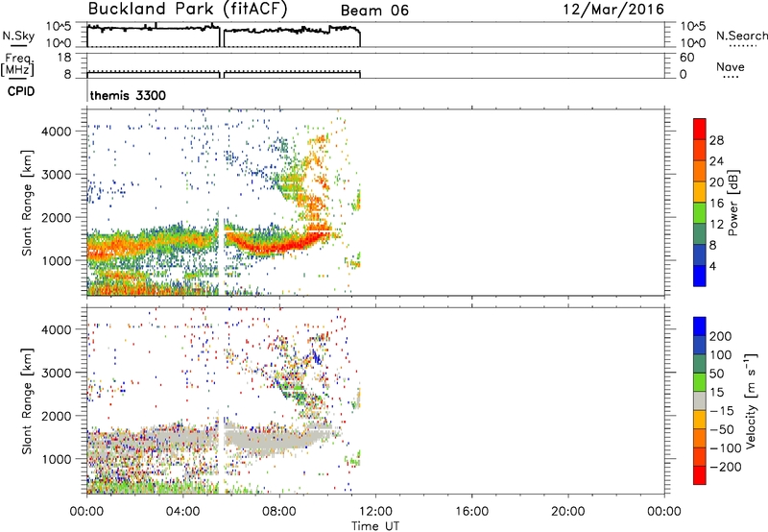Viewport: 768px width, 532px height.
Task: Click the red bottom of the Velocity color bar
Action: 700,475
